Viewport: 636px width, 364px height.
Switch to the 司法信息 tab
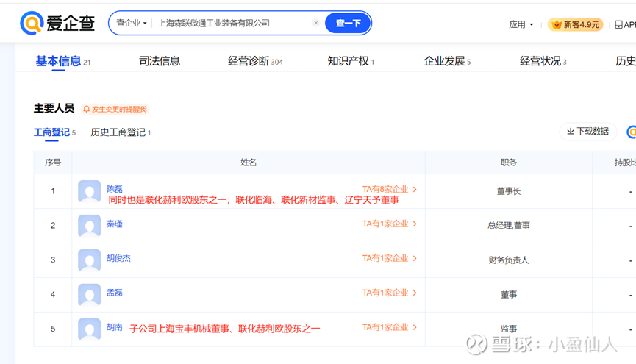(160, 61)
